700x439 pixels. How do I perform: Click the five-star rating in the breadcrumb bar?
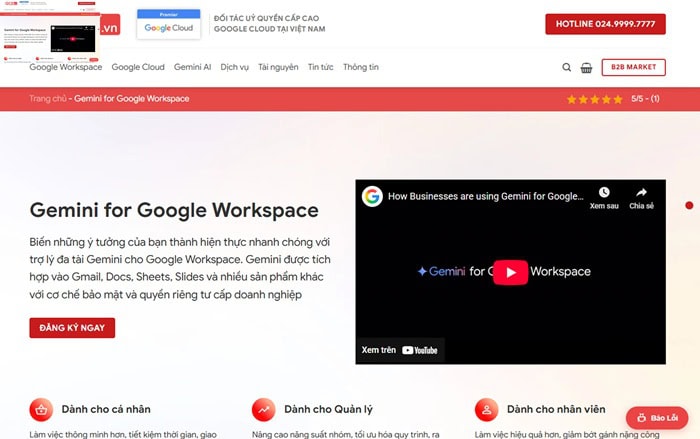595,99
